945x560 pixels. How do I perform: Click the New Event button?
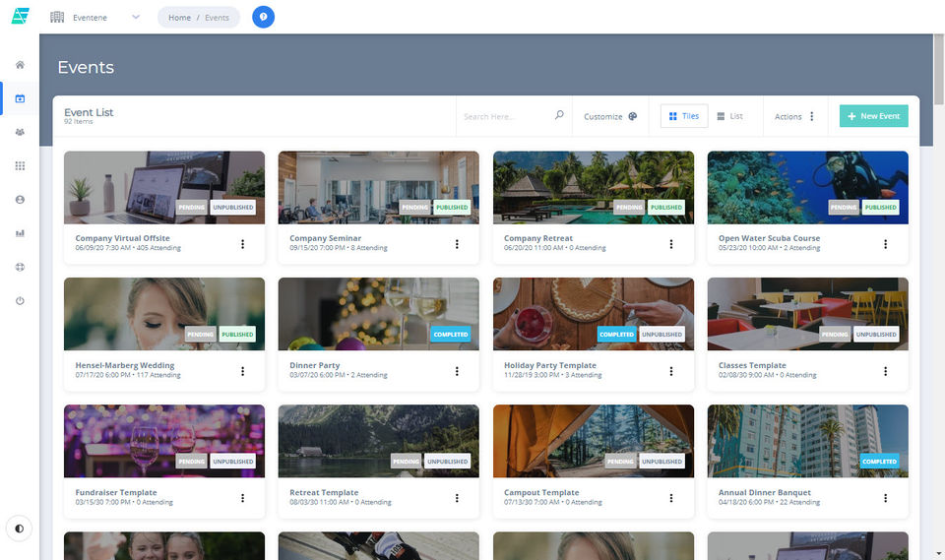pyautogui.click(x=874, y=116)
